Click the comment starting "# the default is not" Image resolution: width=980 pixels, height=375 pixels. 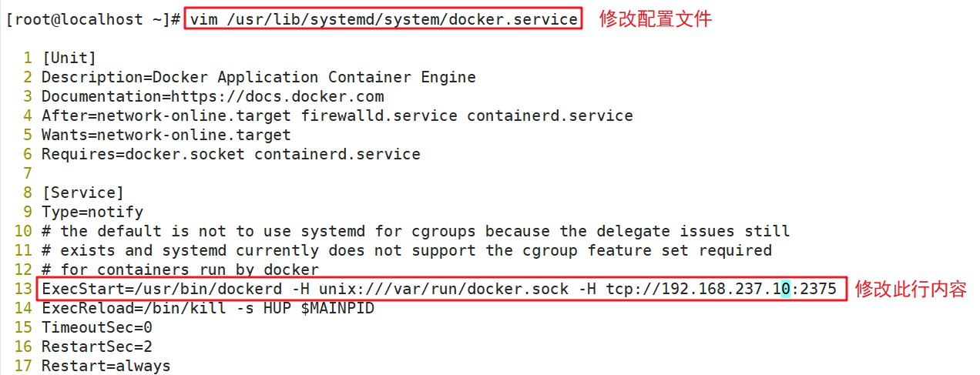coord(415,231)
